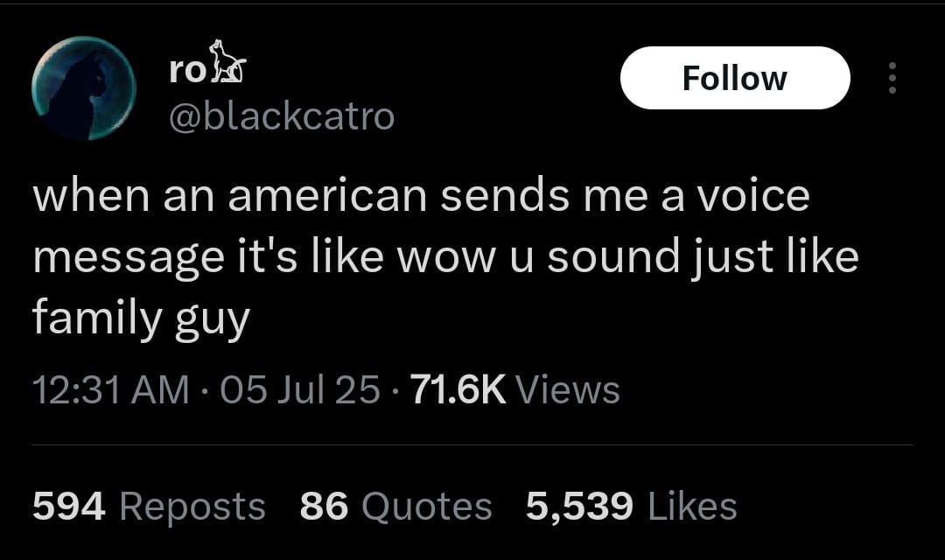
Task: Click the line starting 'message it's like wow'
Action: pos(445,256)
